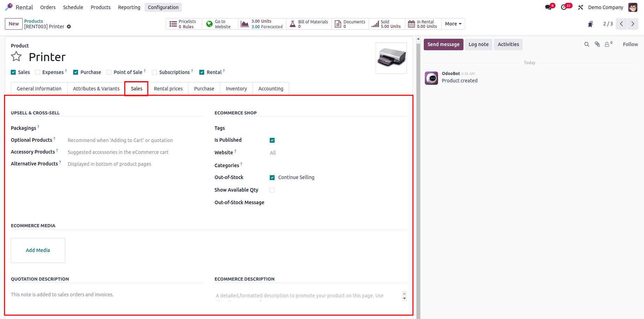Search messages with chatter magnifier icon

point(587,44)
